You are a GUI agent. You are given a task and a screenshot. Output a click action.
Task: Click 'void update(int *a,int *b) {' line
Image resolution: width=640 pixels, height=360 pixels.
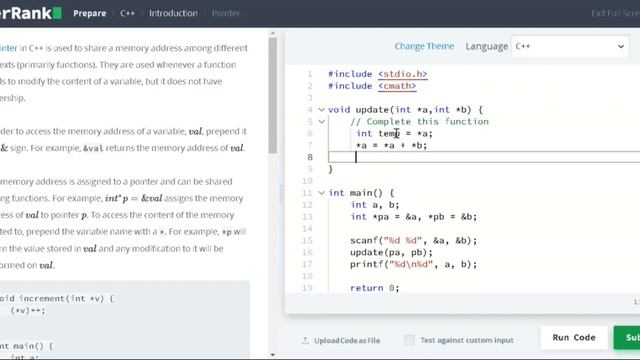click(406, 109)
